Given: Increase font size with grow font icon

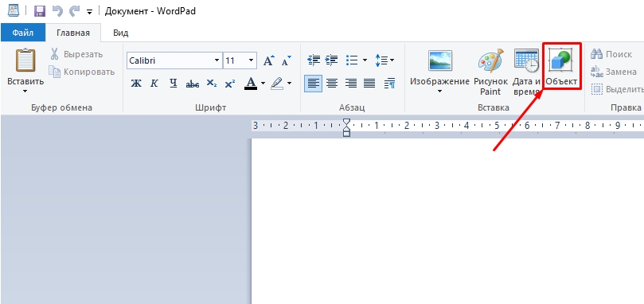Looking at the screenshot, I should [268, 60].
